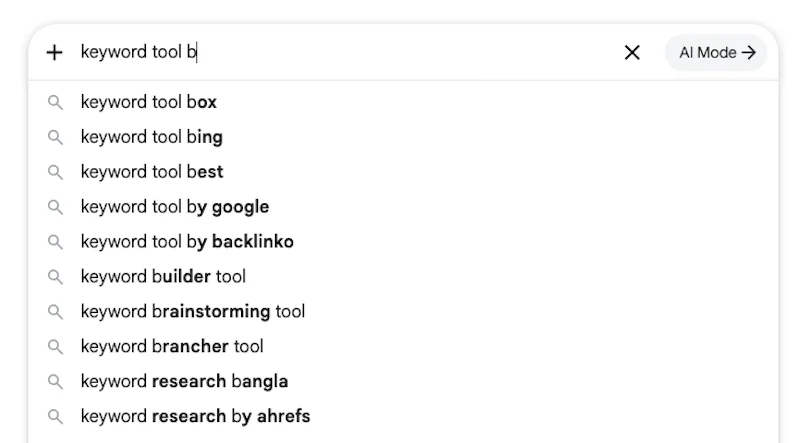This screenshot has height=443, width=810.
Task: Select 'keyword tool by backlinko' suggestion
Action: (403, 242)
